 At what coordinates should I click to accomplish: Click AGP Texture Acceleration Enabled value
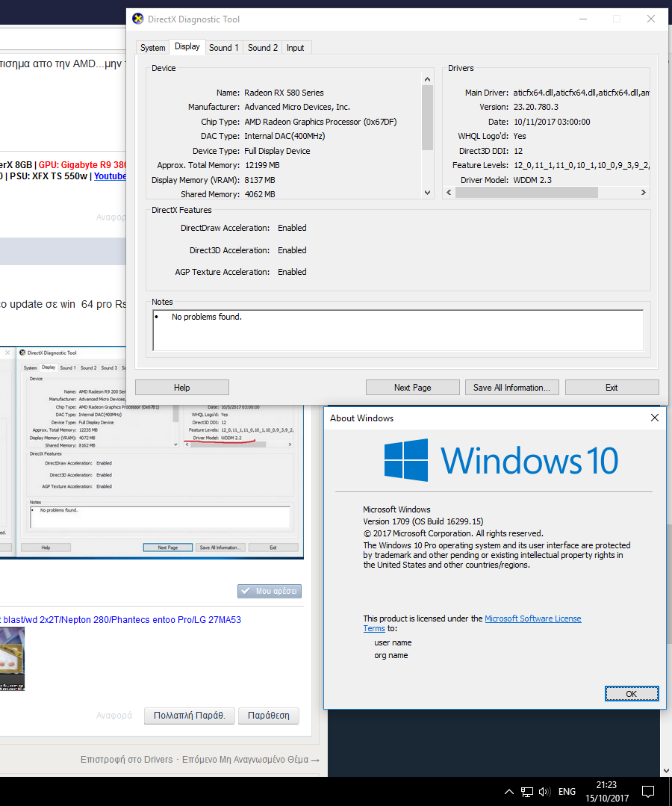(x=293, y=272)
